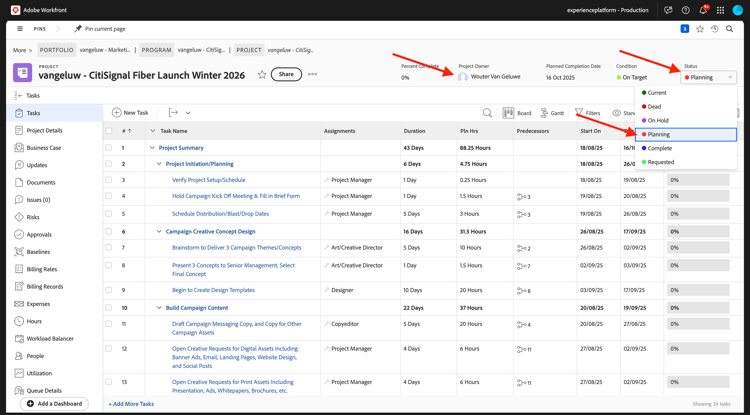750x415 pixels.
Task: Open Approvals section
Action: (39, 234)
